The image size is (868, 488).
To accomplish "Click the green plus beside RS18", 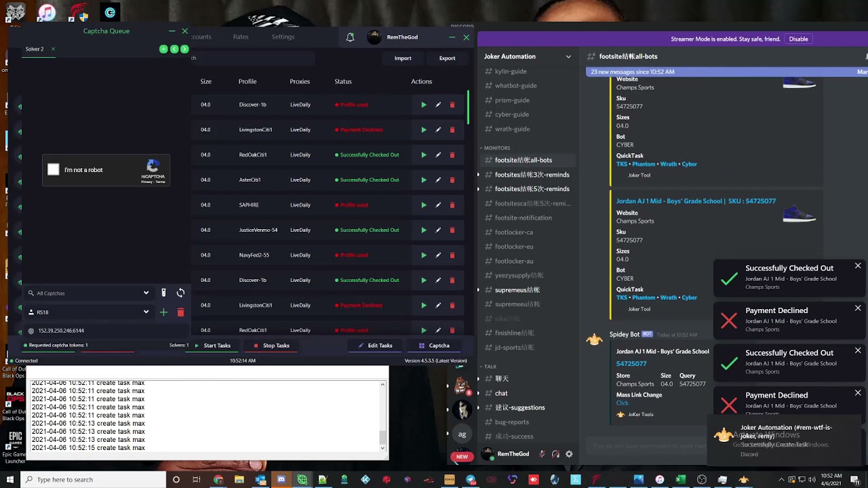I will tap(163, 312).
